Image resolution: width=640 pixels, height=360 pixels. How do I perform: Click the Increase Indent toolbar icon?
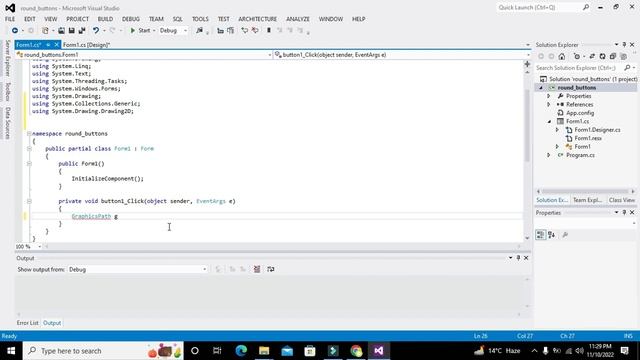[x=231, y=31]
